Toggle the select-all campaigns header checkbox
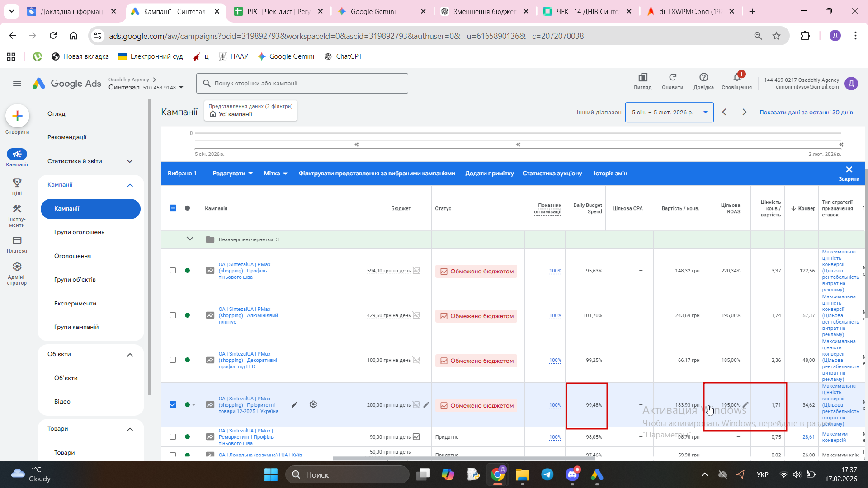The height and width of the screenshot is (488, 868). [173, 208]
